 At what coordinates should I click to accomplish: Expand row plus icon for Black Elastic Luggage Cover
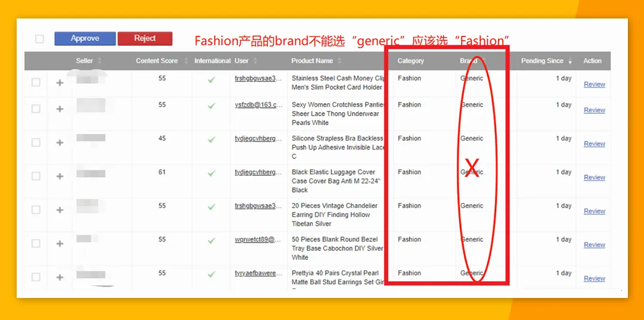60,176
